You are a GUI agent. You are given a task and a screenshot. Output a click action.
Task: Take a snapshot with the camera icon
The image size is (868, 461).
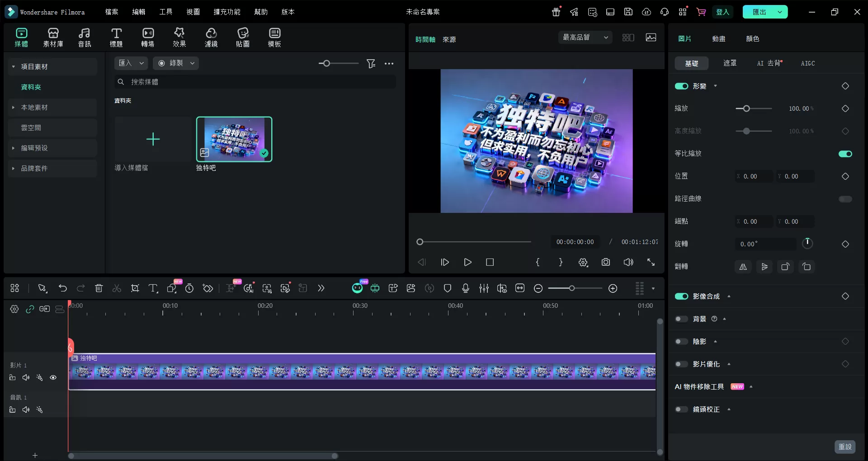606,262
